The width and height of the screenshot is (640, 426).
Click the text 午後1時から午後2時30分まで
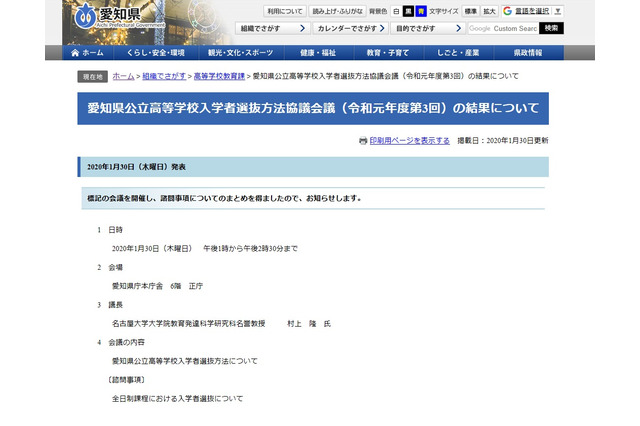tap(251, 248)
